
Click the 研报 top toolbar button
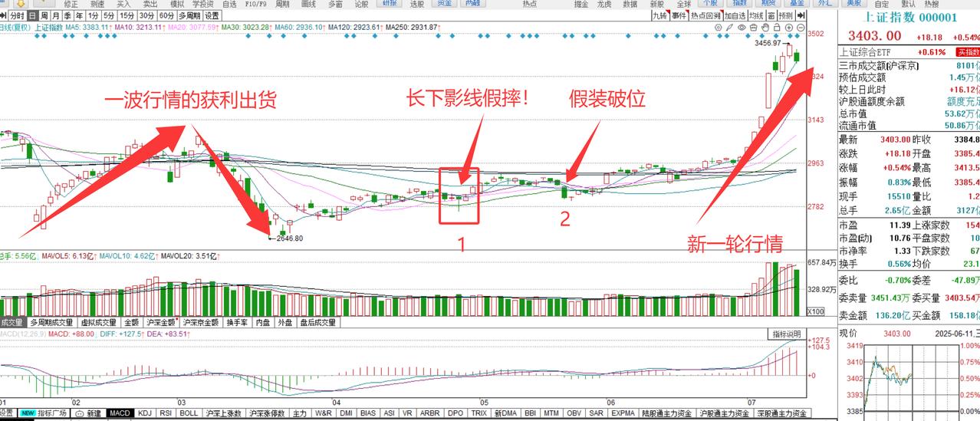[390, 4]
